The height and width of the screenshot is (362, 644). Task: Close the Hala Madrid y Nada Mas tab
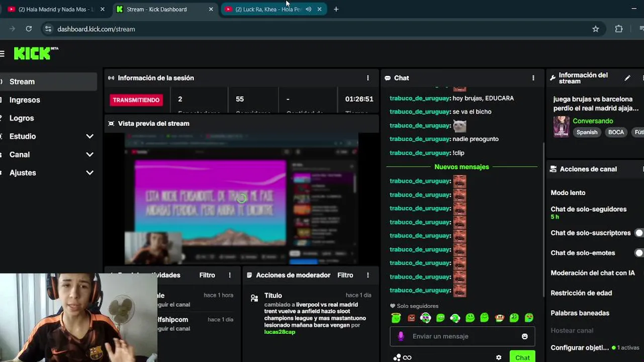pos(103,9)
